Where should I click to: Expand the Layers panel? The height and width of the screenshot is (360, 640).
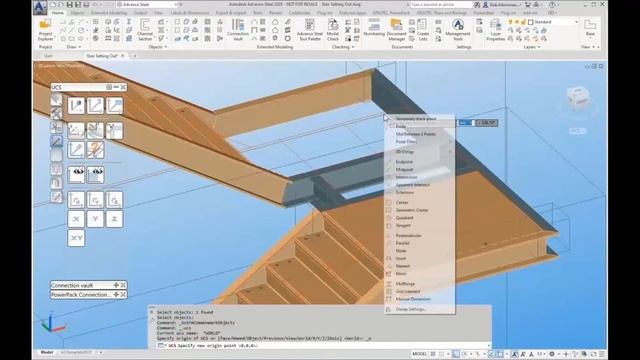532,47
